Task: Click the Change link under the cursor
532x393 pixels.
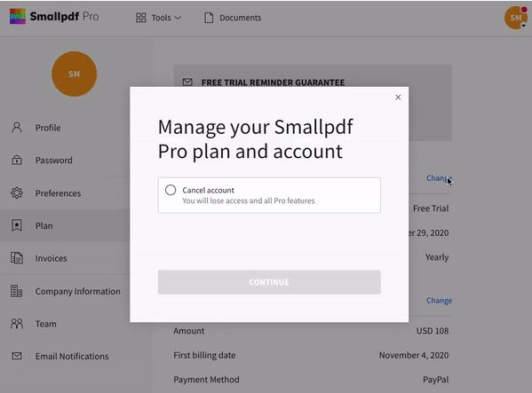Action: (x=439, y=178)
